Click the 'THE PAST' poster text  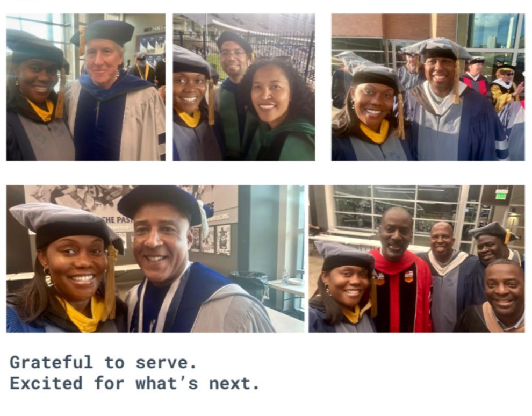tap(118, 220)
